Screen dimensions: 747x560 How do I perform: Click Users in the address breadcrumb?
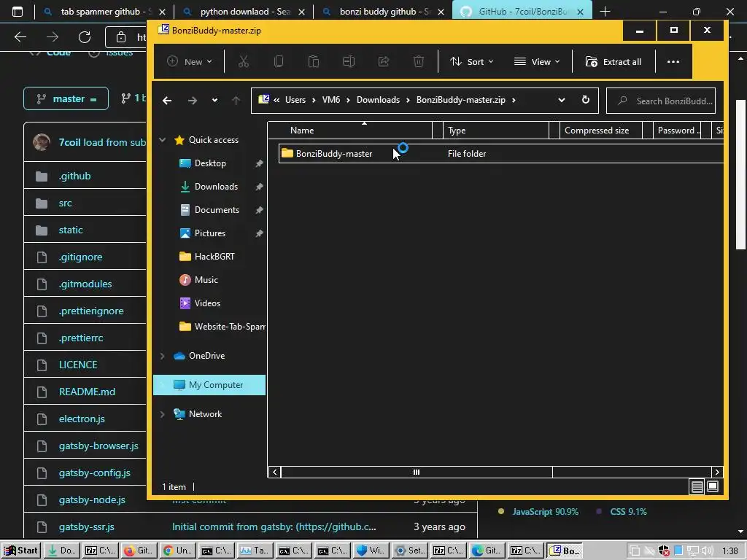(x=295, y=100)
